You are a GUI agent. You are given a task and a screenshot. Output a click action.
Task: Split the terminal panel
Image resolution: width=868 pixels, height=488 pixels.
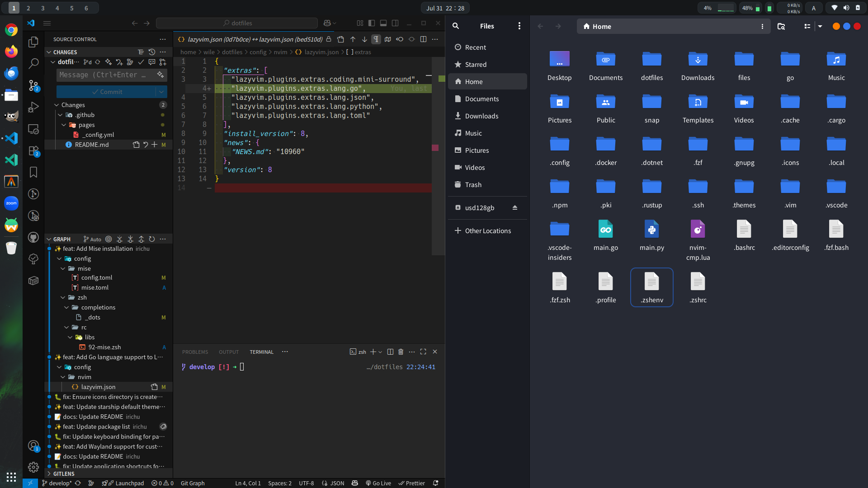pyautogui.click(x=390, y=352)
